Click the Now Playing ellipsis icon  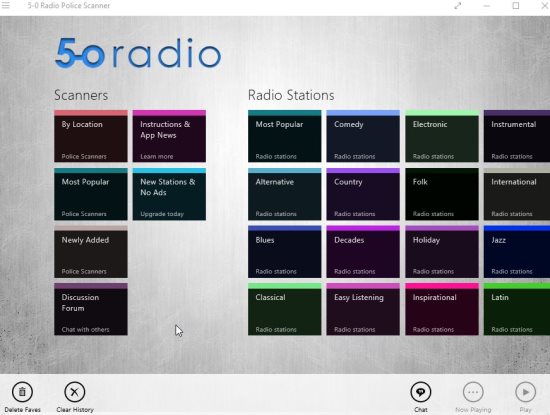click(x=473, y=392)
